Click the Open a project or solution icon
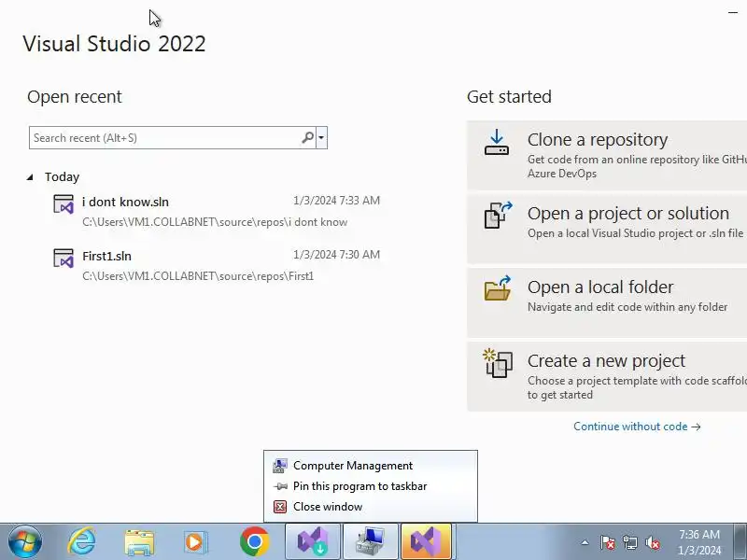This screenshot has height=560, width=747. point(498,216)
